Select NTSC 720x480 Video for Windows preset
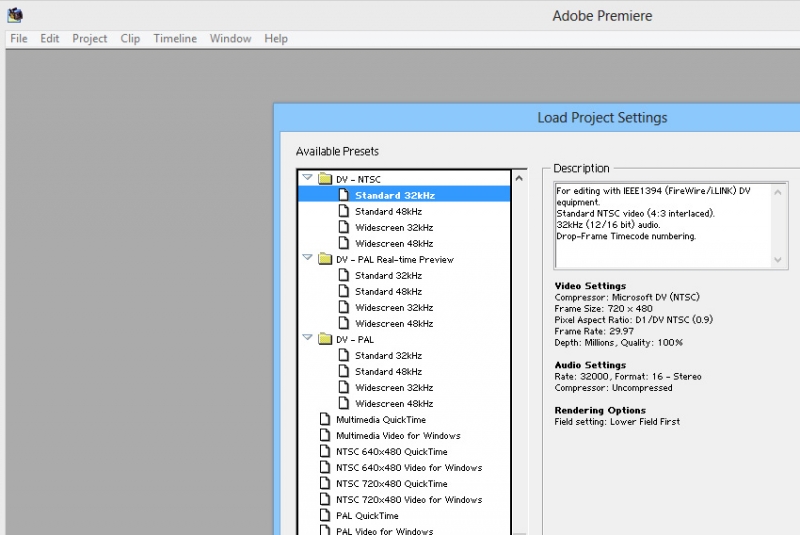The width and height of the screenshot is (800, 535). click(x=408, y=500)
